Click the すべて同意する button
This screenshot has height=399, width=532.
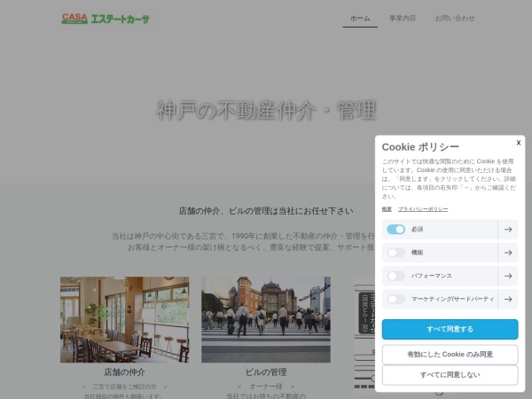coord(450,329)
